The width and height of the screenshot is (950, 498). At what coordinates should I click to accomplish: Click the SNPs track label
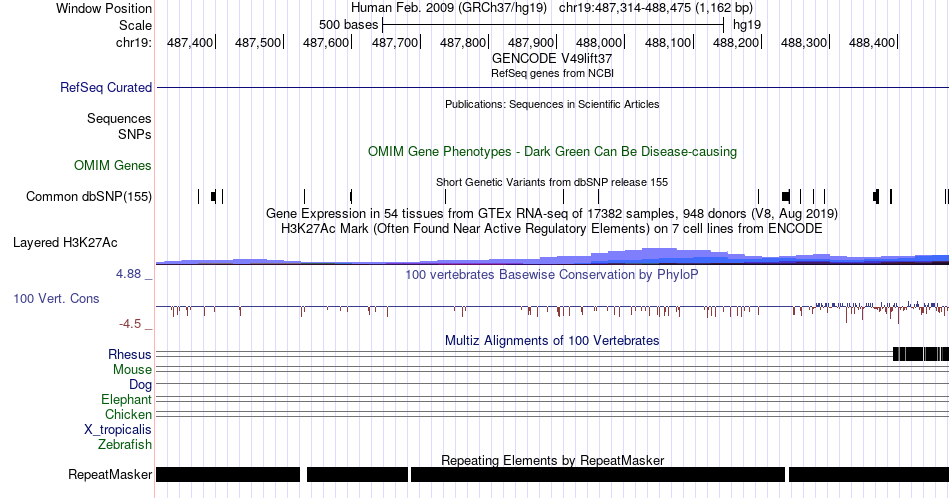tap(135, 134)
